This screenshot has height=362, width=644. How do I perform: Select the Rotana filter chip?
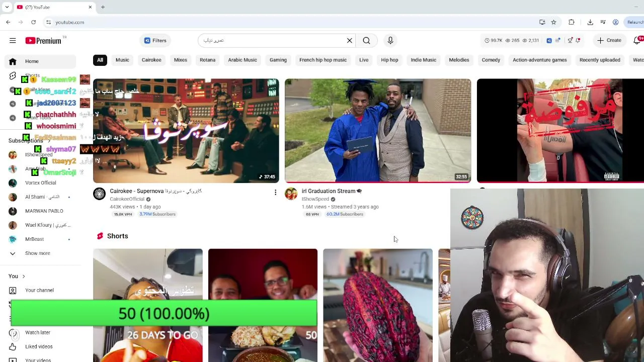tap(207, 60)
